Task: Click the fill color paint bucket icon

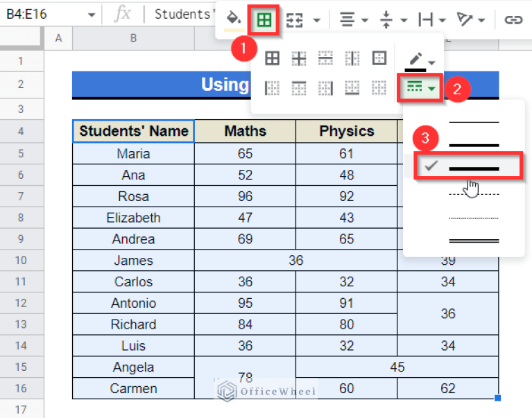Action: [x=234, y=20]
